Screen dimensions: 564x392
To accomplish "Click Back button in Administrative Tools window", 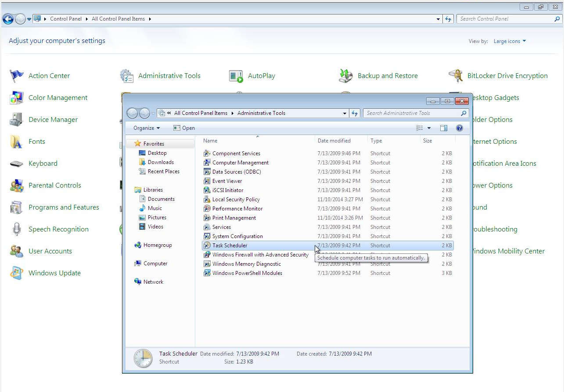I will 132,113.
